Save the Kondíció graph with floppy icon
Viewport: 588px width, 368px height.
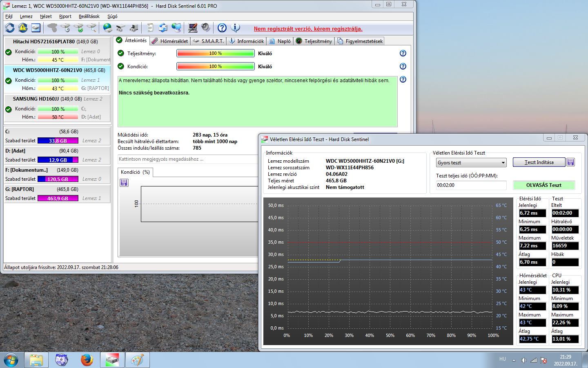[x=124, y=183]
